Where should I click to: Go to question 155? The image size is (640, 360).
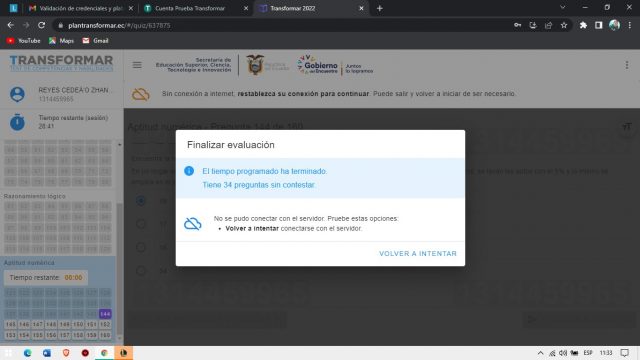(x=38, y=335)
